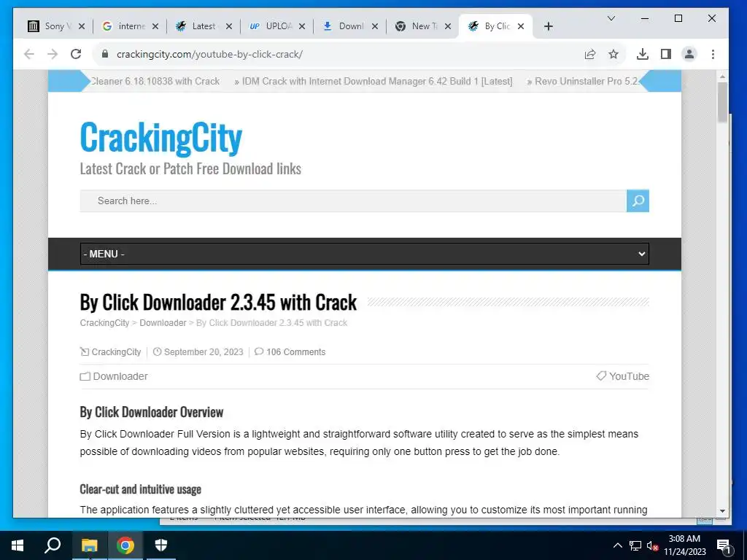Screen dimensions: 747x560
Task: Click the 'Clear-cut and intuitive usage' heading
Action: [141, 489]
